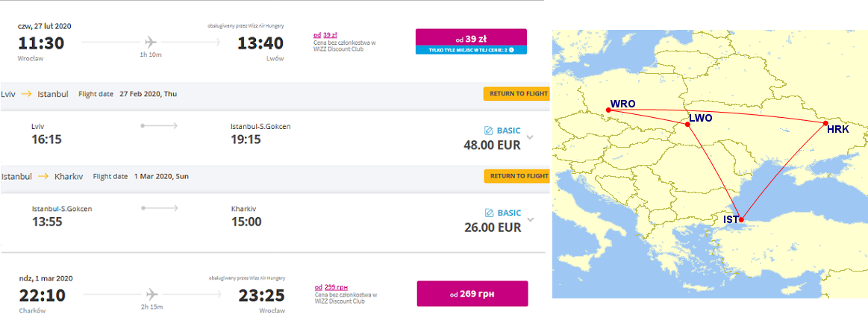Click the orange arrow between Istanbul and Kharkiv

(43, 177)
